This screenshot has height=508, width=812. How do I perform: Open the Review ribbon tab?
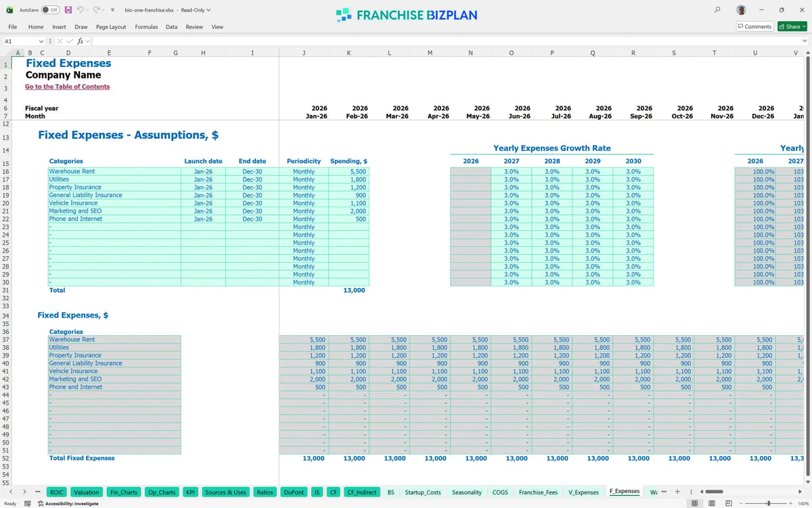pyautogui.click(x=194, y=27)
